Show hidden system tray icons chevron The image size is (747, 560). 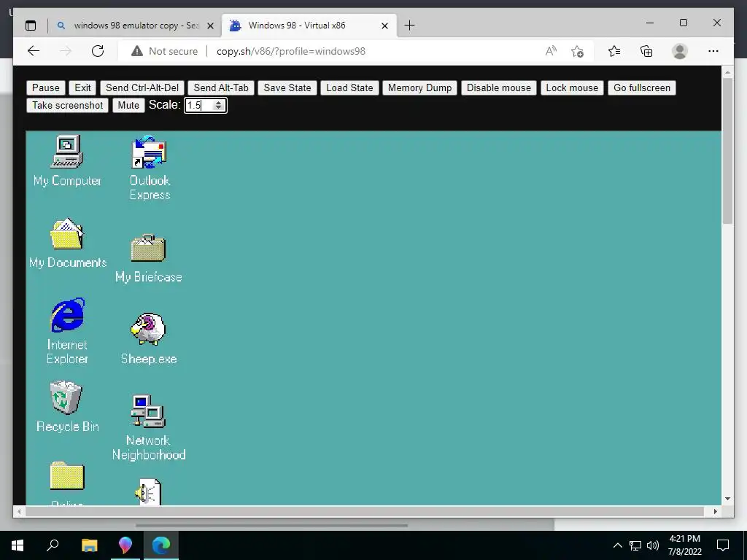617,545
